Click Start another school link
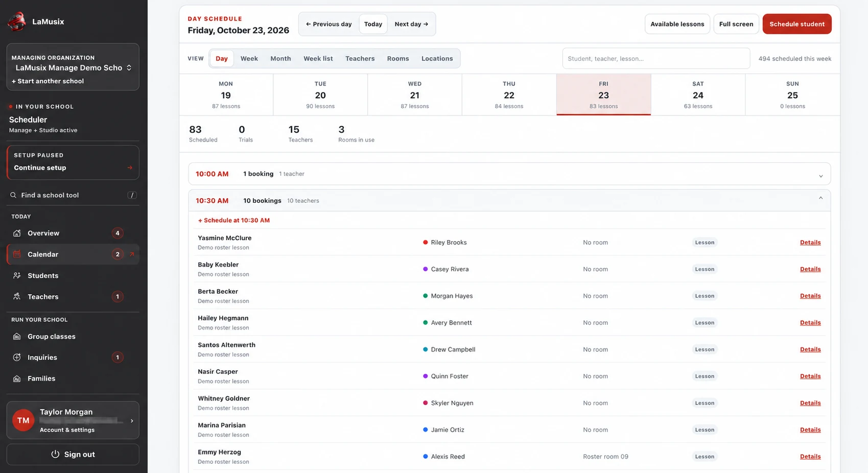 [48, 81]
